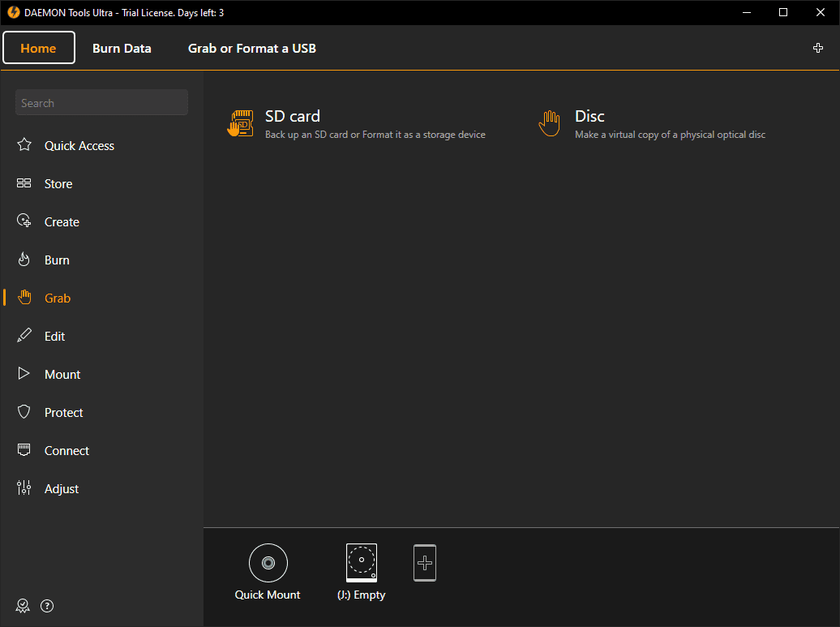Click the SD card title

tap(293, 116)
